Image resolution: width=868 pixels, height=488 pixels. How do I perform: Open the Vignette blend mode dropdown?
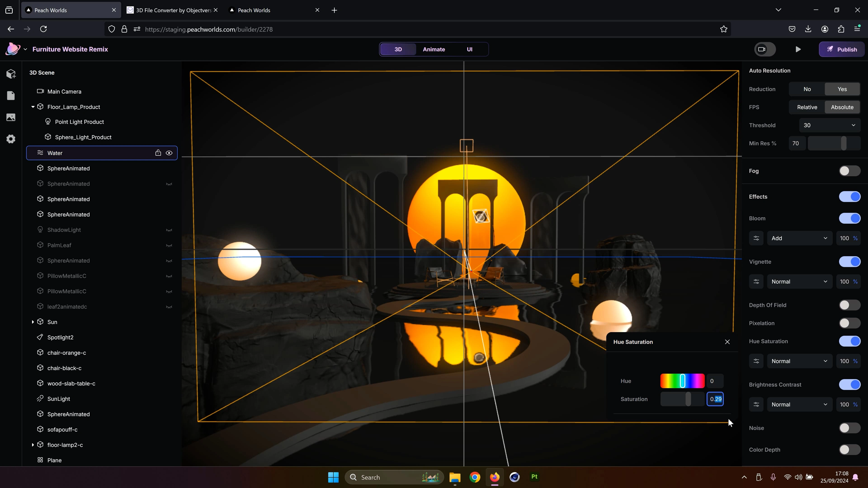coord(799,282)
